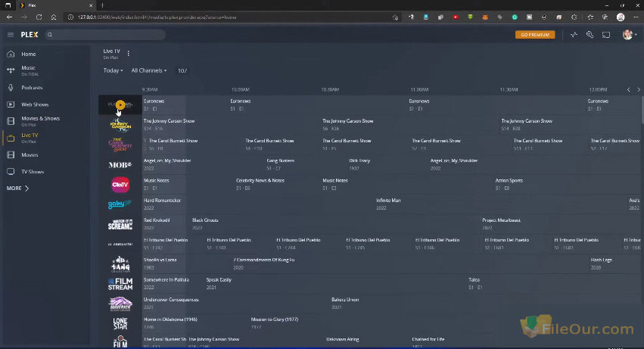The height and width of the screenshot is (349, 644).
Task: Select the Maverick Black Cinema channel logo
Action: 120,304
